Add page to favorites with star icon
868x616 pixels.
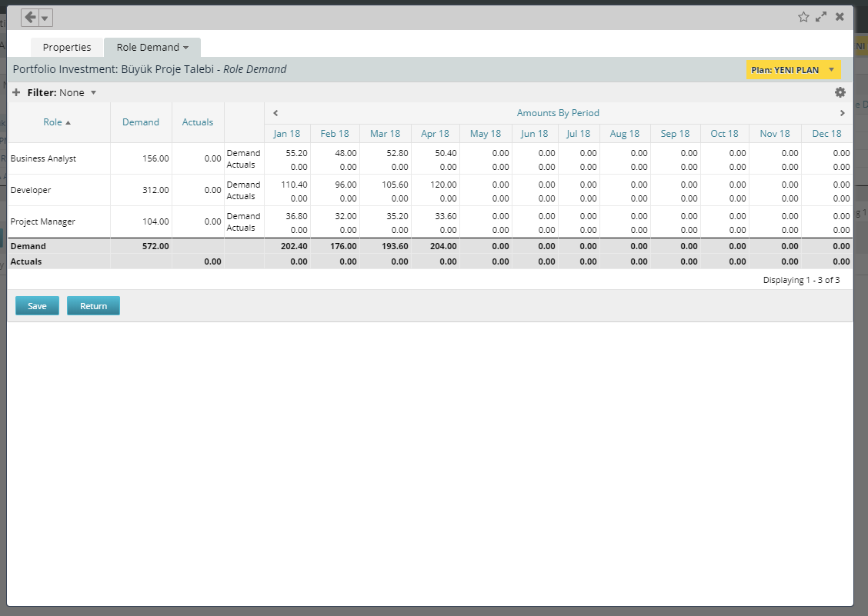point(803,17)
